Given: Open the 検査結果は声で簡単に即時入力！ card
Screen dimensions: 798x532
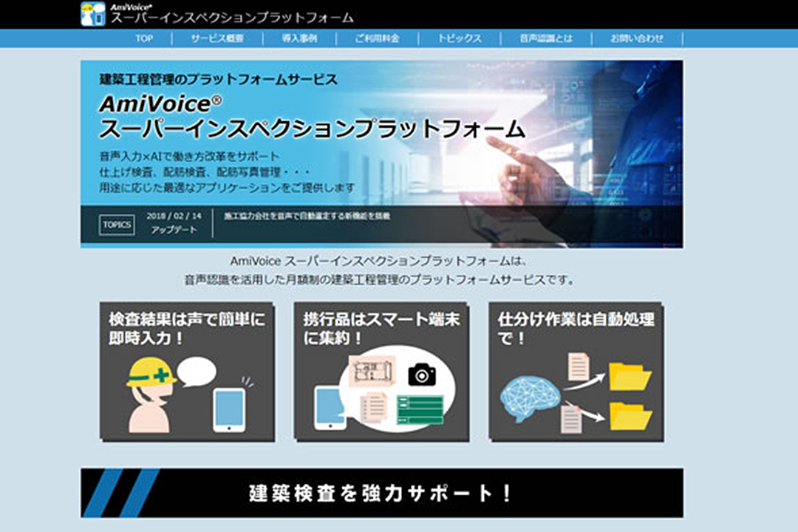Looking at the screenshot, I should [x=187, y=372].
